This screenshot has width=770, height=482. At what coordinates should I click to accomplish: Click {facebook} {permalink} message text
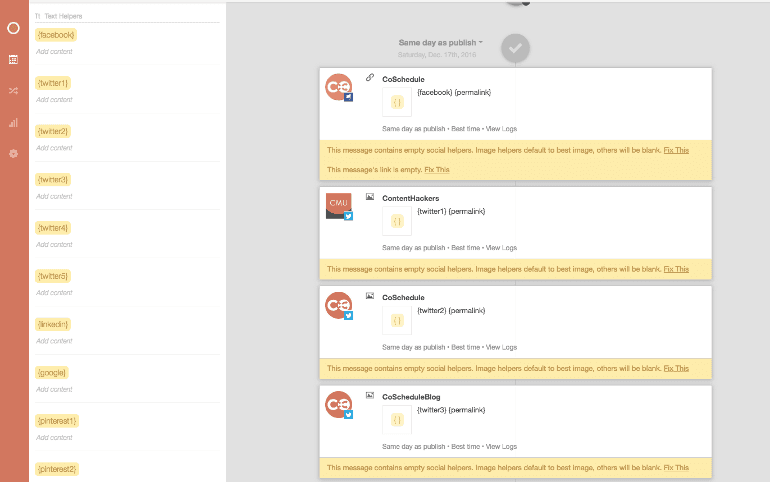(x=454, y=92)
